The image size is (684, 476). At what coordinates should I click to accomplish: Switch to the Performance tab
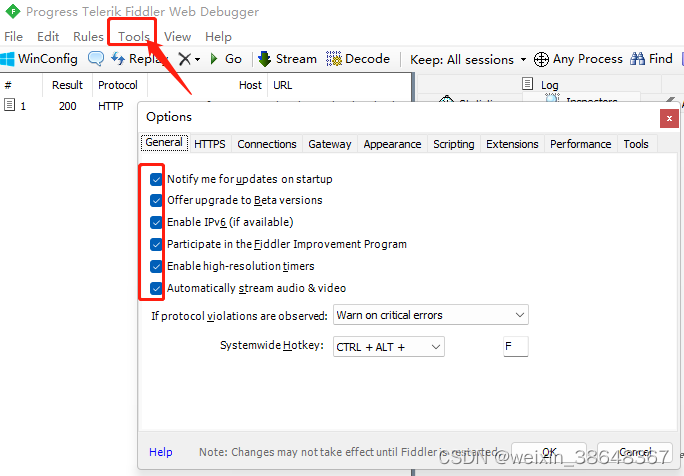point(581,144)
